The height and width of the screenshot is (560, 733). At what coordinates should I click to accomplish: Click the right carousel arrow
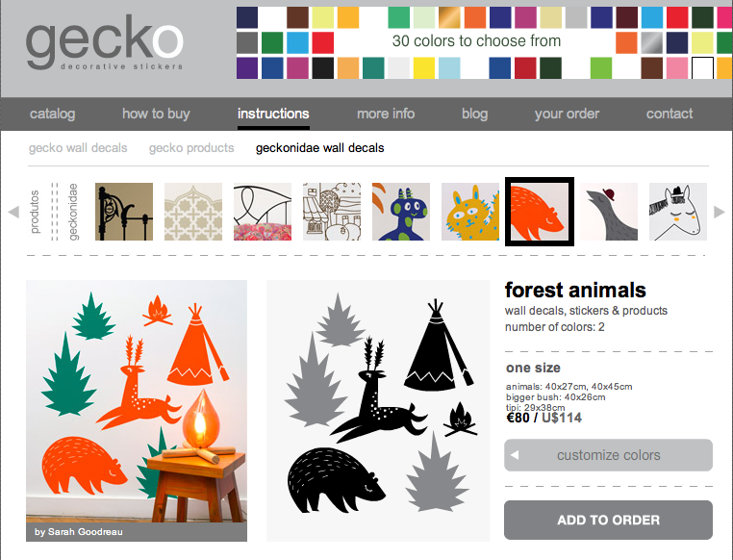pos(719,212)
